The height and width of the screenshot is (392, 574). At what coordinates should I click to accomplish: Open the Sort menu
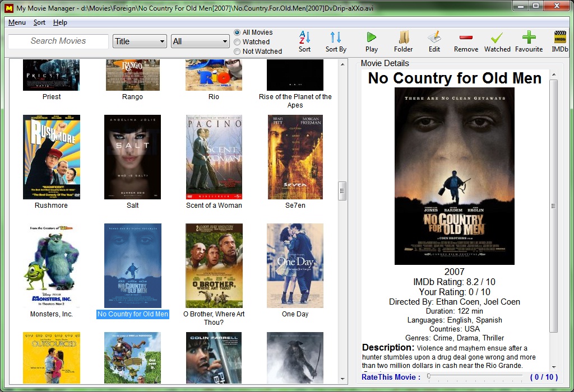click(39, 22)
